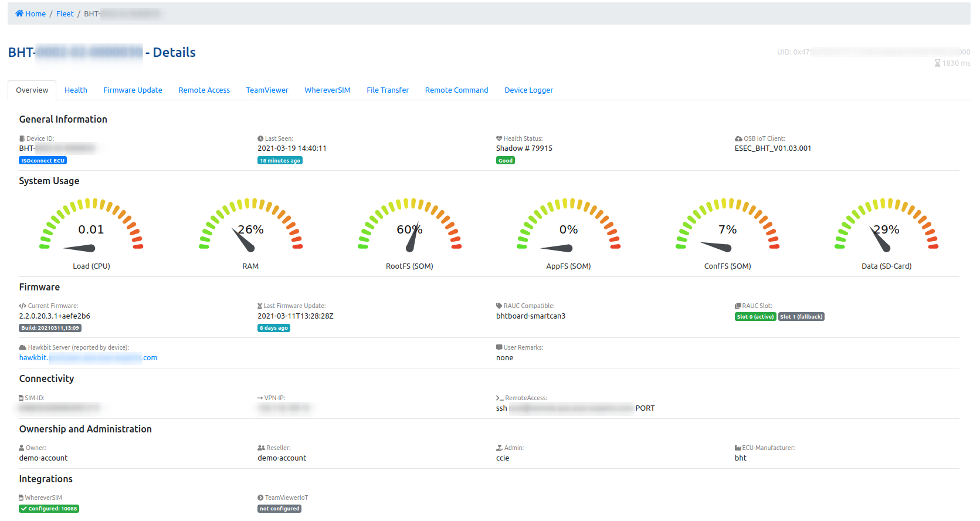This screenshot has width=980, height=521.
Task: Go to the TeamViewer tab
Action: click(x=267, y=90)
